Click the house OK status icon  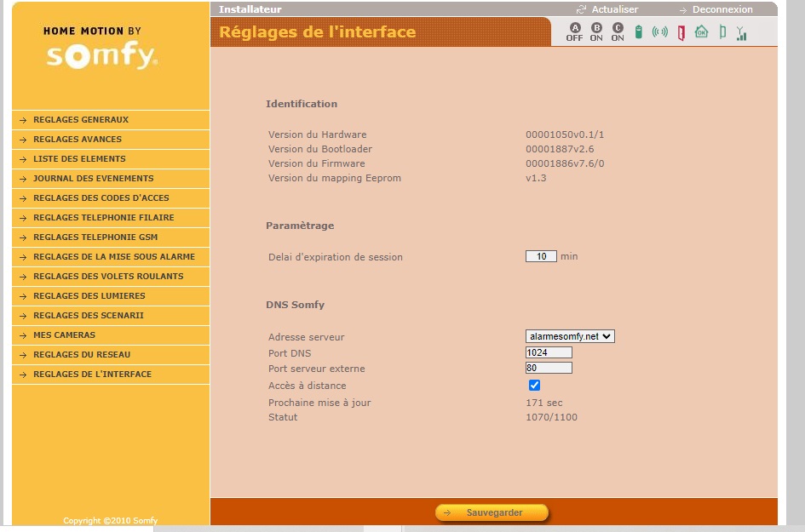(x=701, y=31)
